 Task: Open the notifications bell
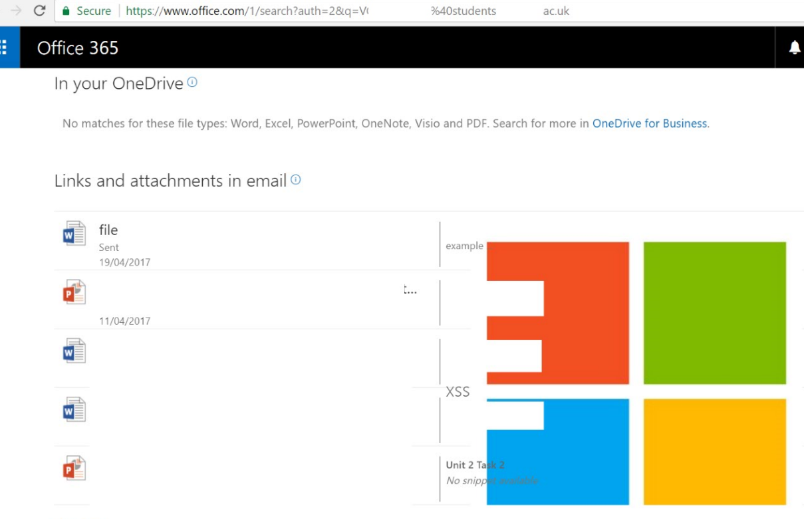[x=794, y=48]
